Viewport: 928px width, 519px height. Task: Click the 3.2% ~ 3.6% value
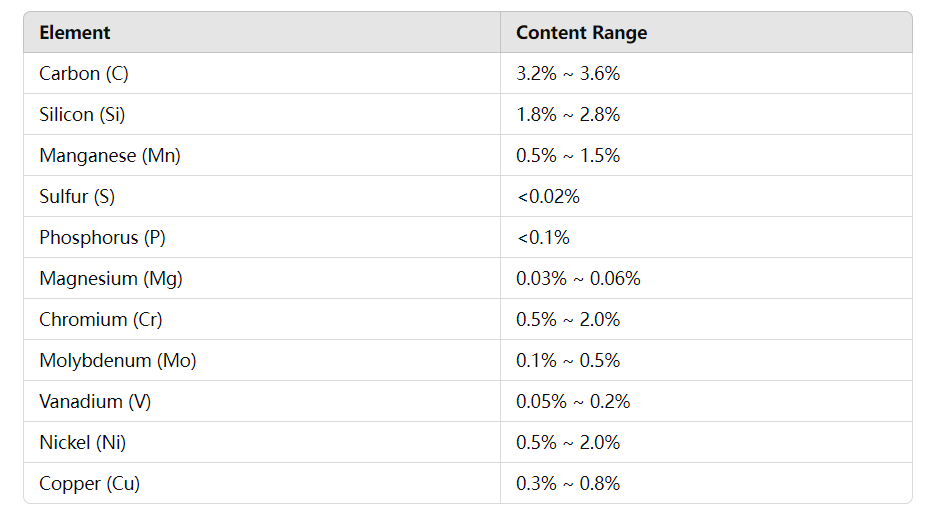point(568,73)
